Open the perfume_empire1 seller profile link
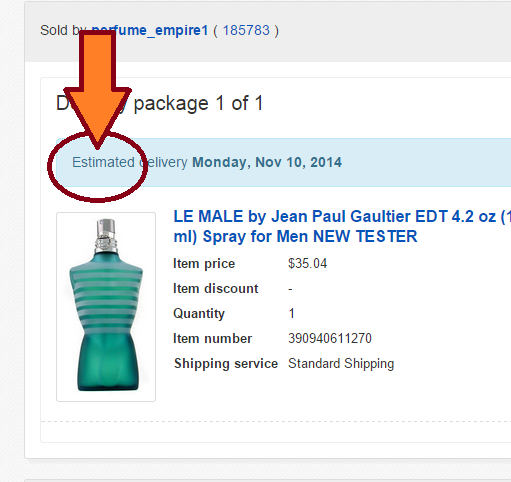511x482 pixels. pyautogui.click(x=150, y=30)
